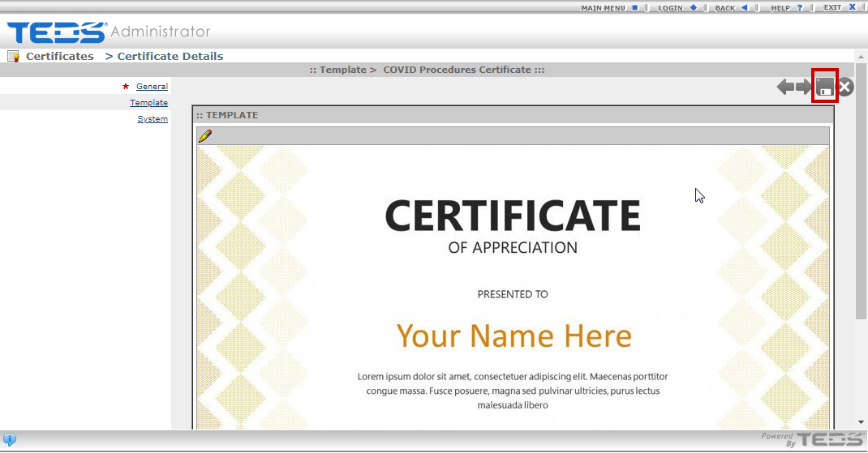Click the TEDS Administrator logo
This screenshot has width=868, height=453.
point(109,32)
